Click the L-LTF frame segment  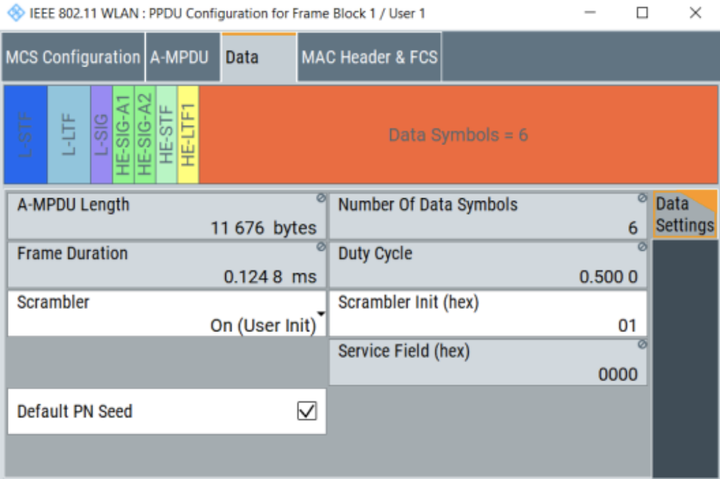pos(69,135)
